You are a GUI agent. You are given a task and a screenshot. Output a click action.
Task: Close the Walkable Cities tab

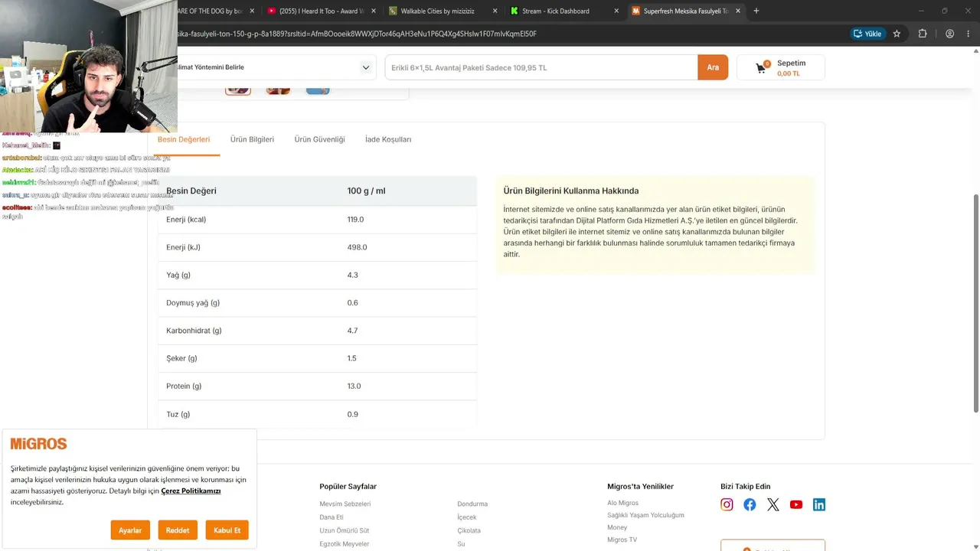pos(495,11)
